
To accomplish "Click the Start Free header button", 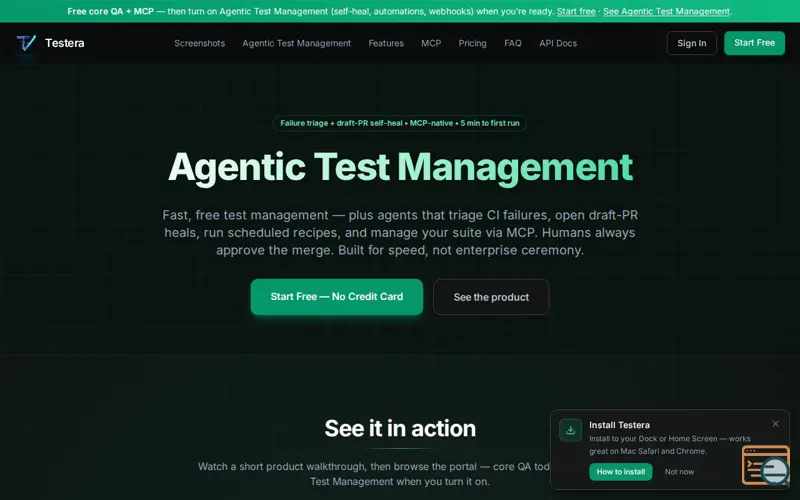I will (x=755, y=43).
